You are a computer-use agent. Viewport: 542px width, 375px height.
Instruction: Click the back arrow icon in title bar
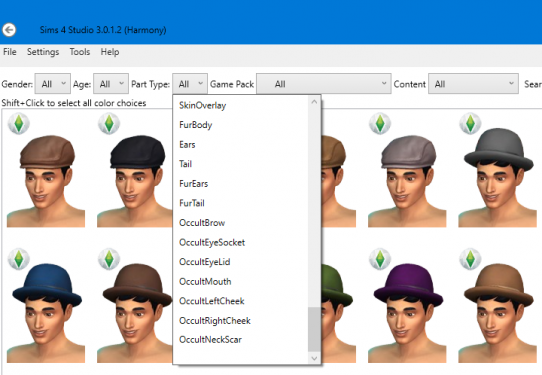point(9,30)
